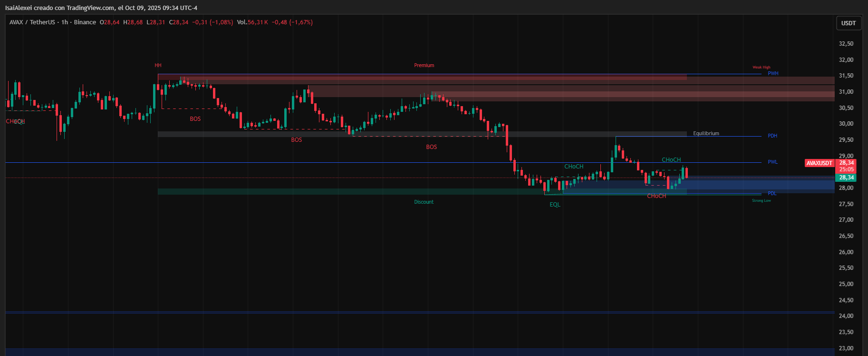The image size is (868, 356).
Task: Click the 26,00 price axis level
Action: coord(846,252)
